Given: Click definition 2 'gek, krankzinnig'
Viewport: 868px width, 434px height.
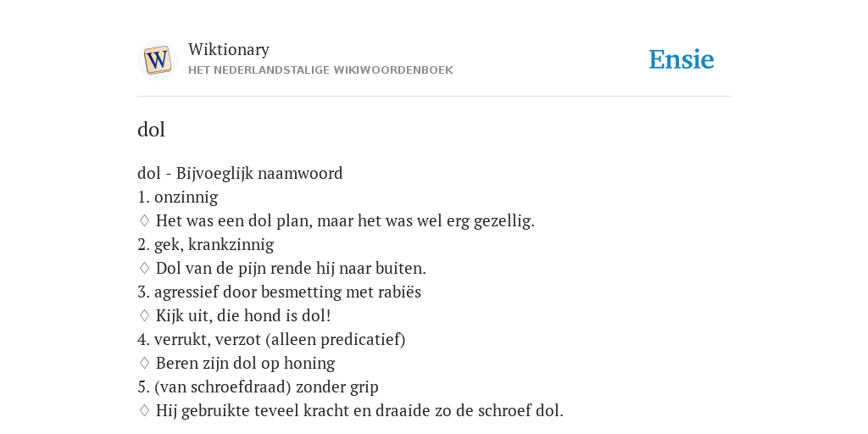Looking at the screenshot, I should (205, 245).
